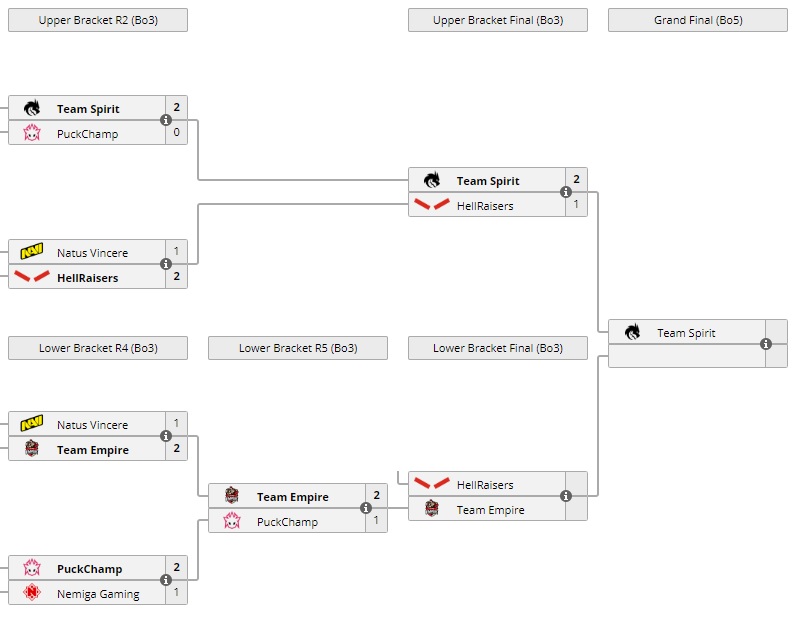Click Team Empire logo in Lower Bracket R5
The width and height of the screenshot is (794, 639).
(x=232, y=496)
